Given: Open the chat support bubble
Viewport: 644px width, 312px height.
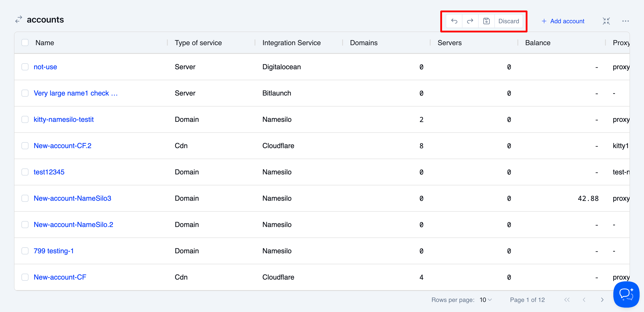Looking at the screenshot, I should pos(626,294).
